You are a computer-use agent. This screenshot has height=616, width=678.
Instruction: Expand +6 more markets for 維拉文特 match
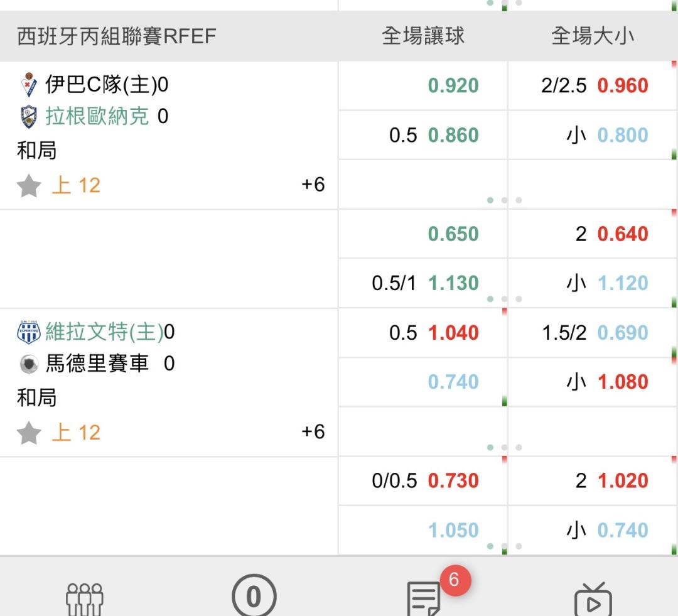(x=313, y=432)
